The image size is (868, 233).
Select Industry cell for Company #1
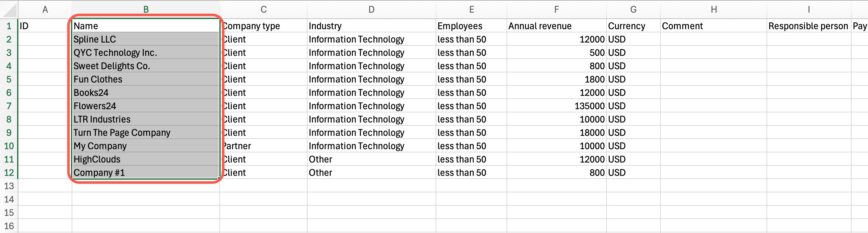[371, 173]
